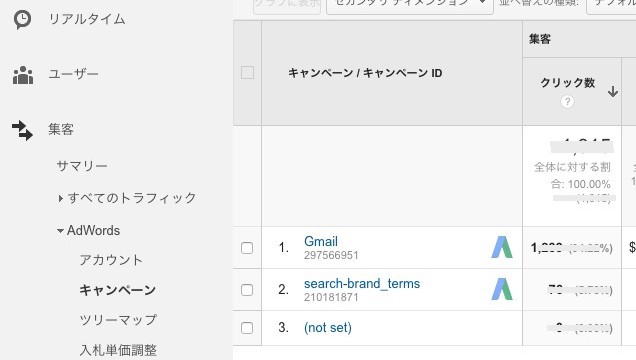Image resolution: width=636 pixels, height=360 pixels.
Task: Select キャンペーン in the AdWords submenu
Action: 118,290
